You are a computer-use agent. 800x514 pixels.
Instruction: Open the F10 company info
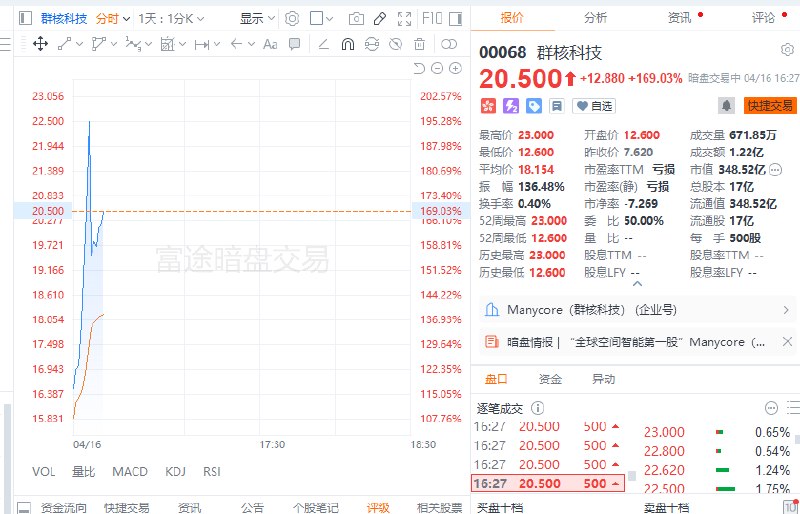click(432, 19)
